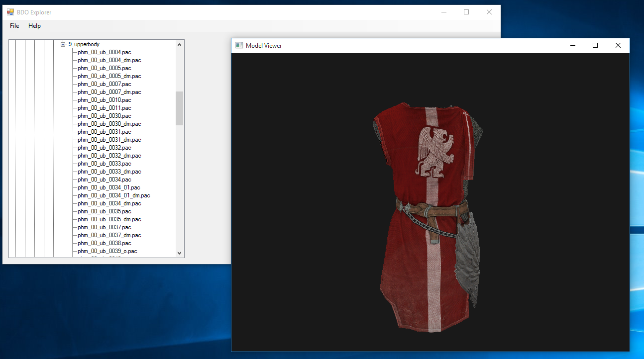Select phm_00_ub_0004.pac in the tree
This screenshot has height=359, width=644.
tap(104, 52)
